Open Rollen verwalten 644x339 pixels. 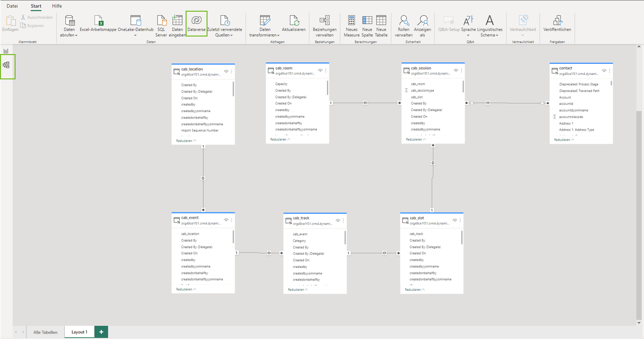tap(403, 25)
